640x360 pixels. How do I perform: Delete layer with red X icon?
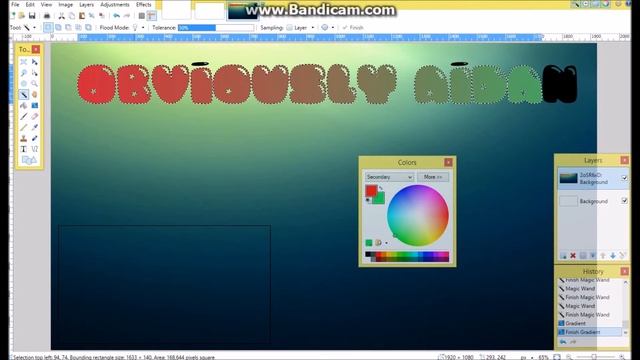[x=573, y=256]
